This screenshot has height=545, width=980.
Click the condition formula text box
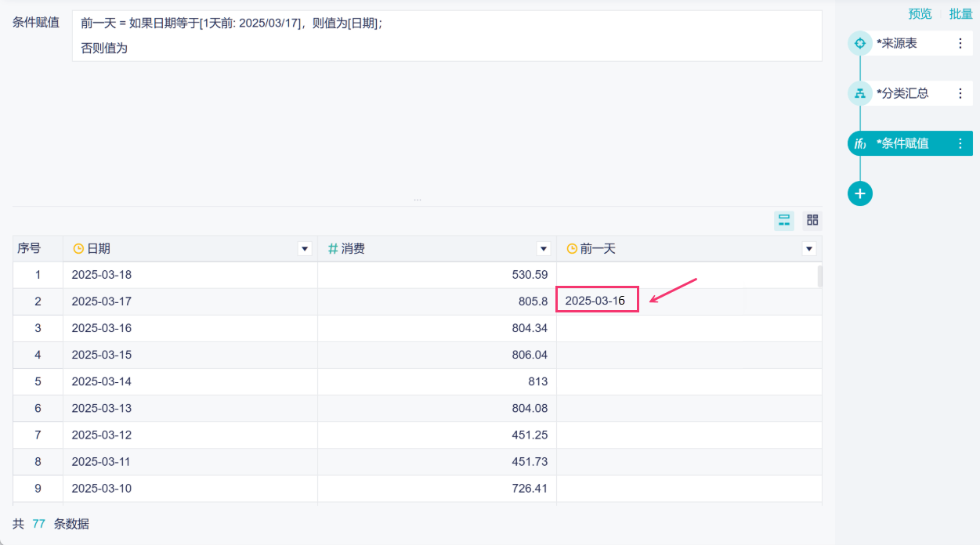(x=447, y=35)
